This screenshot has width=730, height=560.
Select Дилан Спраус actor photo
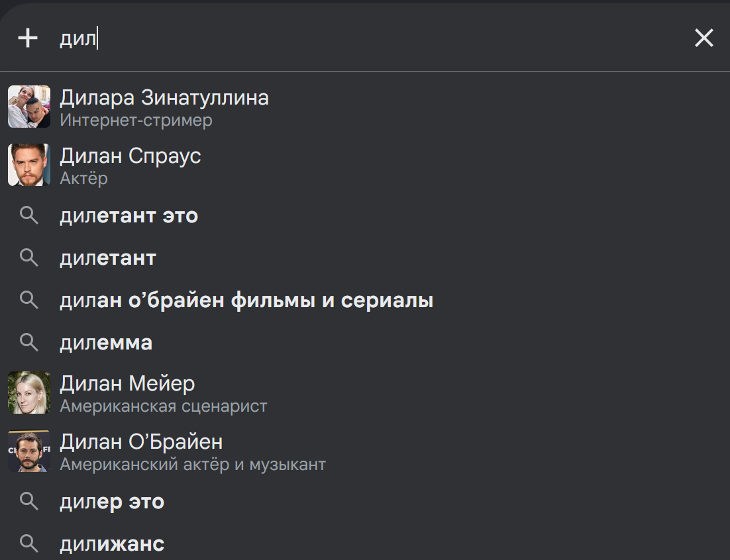[29, 165]
